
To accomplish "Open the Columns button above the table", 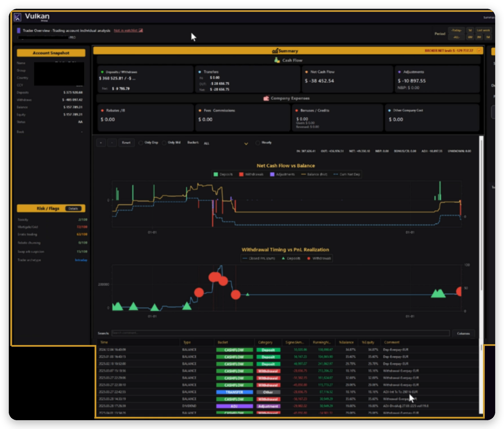I will (463, 333).
